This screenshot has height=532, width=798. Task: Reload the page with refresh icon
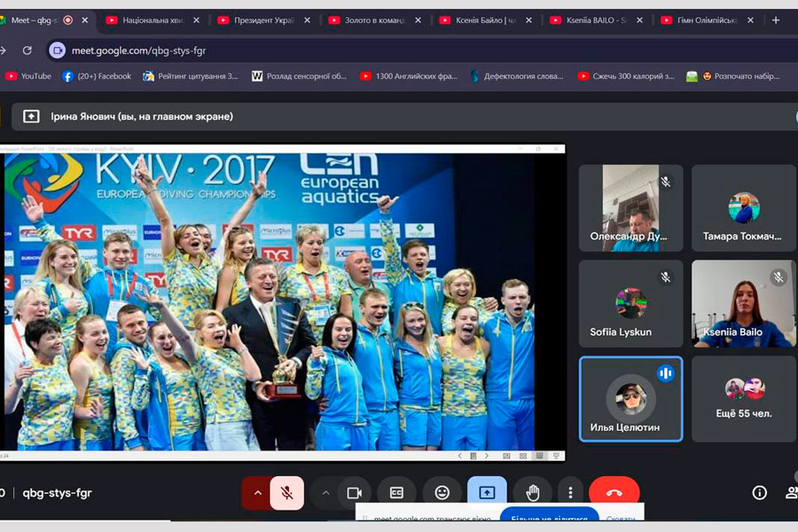click(27, 51)
